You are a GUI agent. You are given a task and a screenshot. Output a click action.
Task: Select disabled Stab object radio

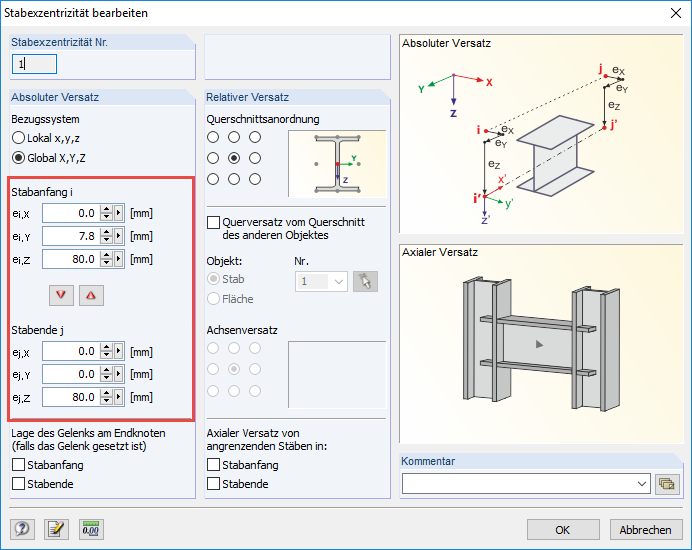(214, 279)
